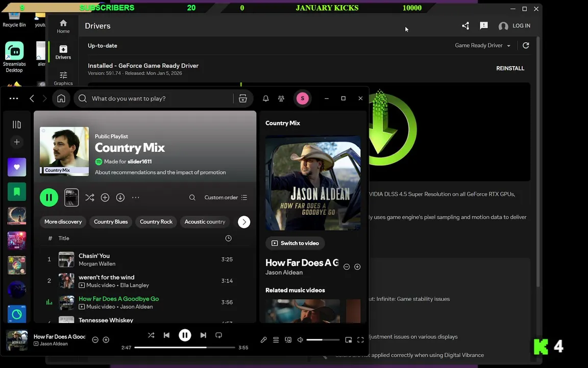This screenshot has width=588, height=368.
Task: Refresh driver check in NVIDIA app
Action: coord(526,45)
